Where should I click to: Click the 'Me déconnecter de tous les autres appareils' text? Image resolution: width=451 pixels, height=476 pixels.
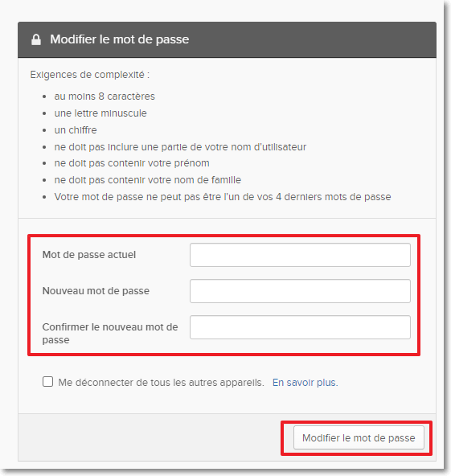161,383
